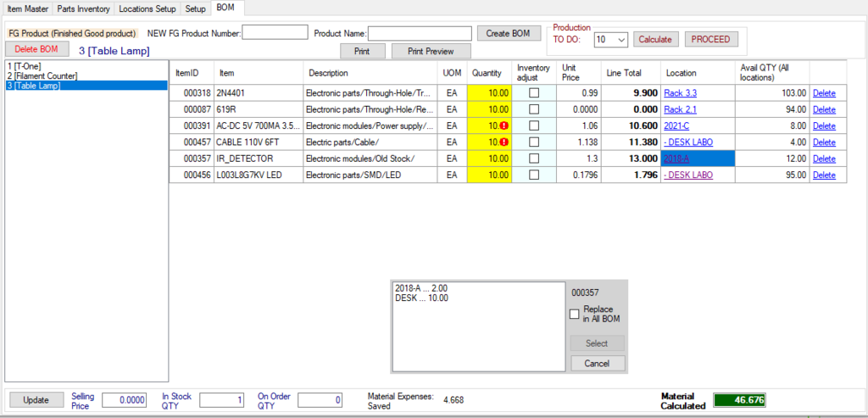
Task: Delete the 619R item row
Action: coord(823,109)
